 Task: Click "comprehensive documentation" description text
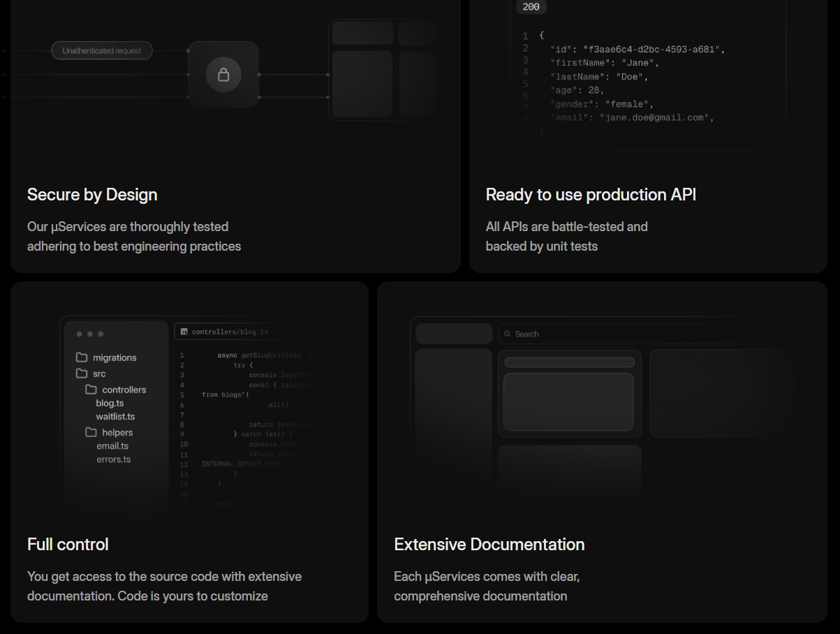(480, 596)
